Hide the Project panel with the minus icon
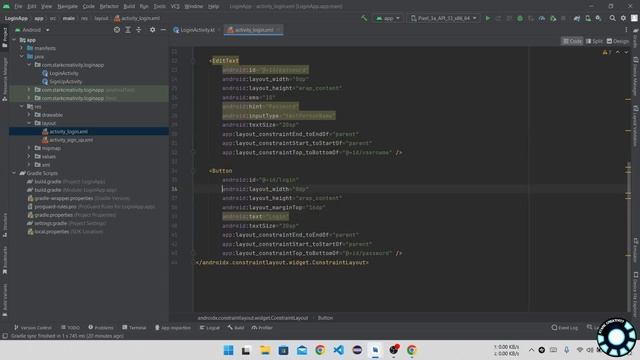Screen dimensions: 640x360 163,30
